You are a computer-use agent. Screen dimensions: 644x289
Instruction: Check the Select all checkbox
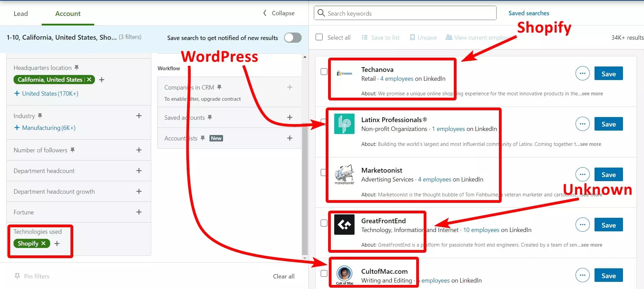point(319,37)
